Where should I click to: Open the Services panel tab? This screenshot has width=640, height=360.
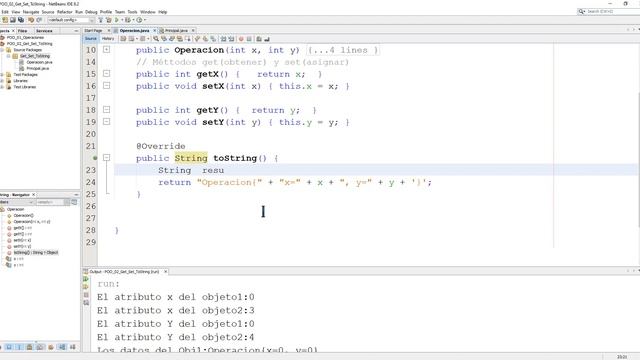coord(44,31)
